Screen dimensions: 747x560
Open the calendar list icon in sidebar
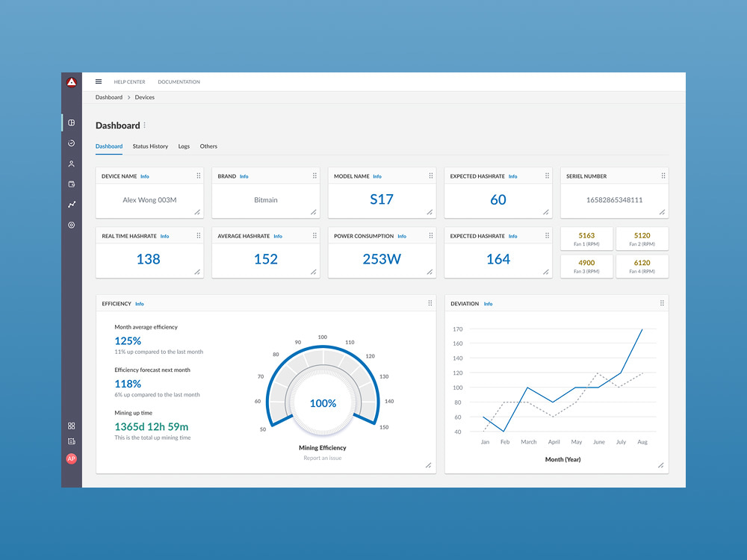(72, 441)
